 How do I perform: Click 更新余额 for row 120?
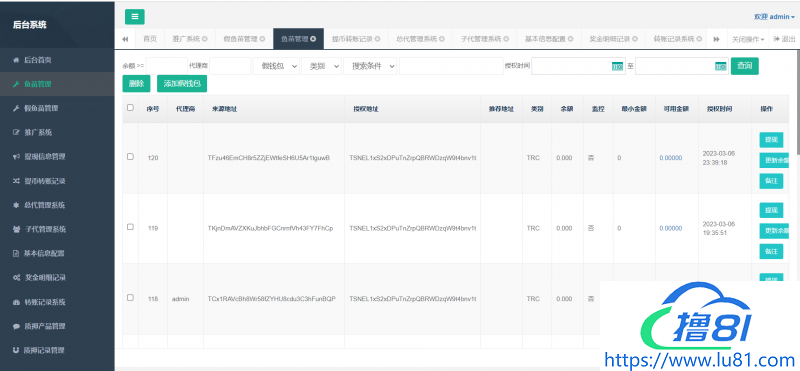click(x=774, y=161)
